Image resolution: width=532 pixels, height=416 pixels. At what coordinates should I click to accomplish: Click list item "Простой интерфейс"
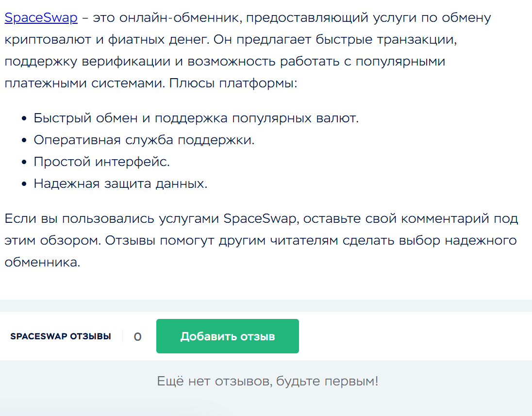101,162
